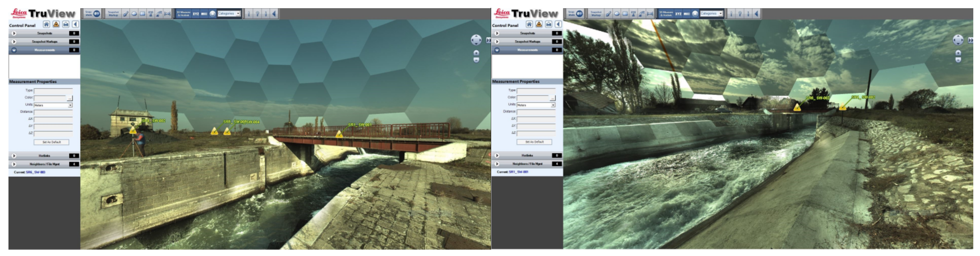This screenshot has height=256, width=980.
Task: Click the SR1_SW-001 current link in right panel
Action: [518, 172]
